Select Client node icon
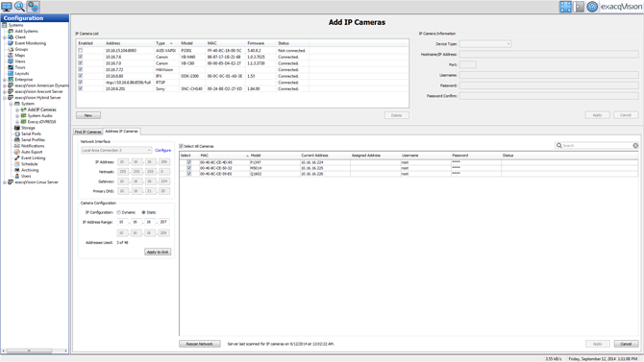Screen dimensions: 644x362 tap(11, 36)
